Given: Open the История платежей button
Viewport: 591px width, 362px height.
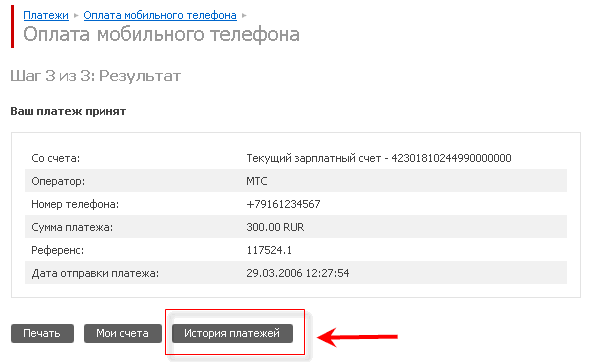Looking at the screenshot, I should tap(232, 333).
